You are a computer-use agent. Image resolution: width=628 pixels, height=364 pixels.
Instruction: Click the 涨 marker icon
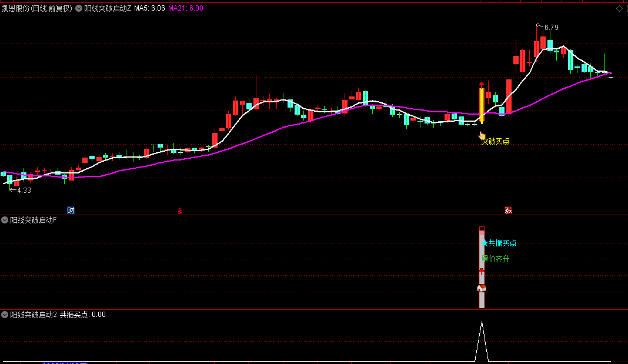point(508,211)
